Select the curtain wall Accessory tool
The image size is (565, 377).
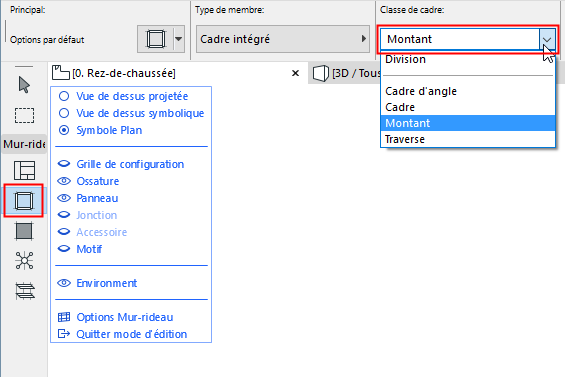point(24,290)
